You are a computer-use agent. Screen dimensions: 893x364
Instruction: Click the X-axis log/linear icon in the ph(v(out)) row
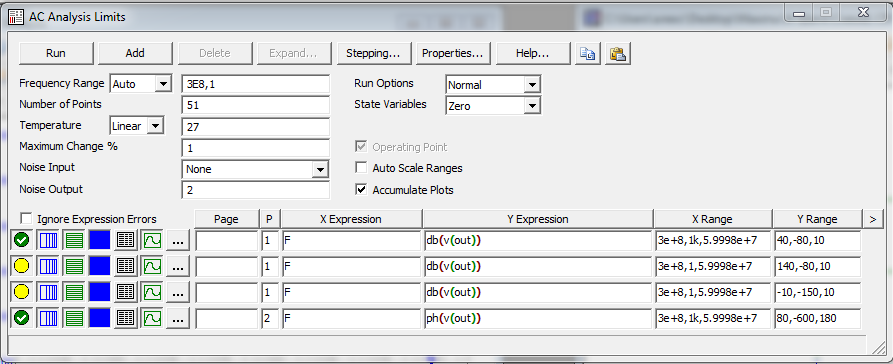click(x=48, y=318)
